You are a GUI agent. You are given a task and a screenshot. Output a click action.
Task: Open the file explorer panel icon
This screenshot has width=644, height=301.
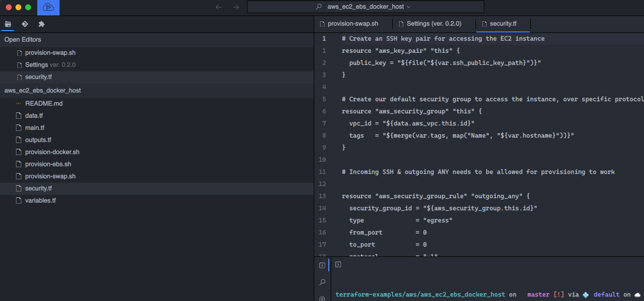pos(8,24)
